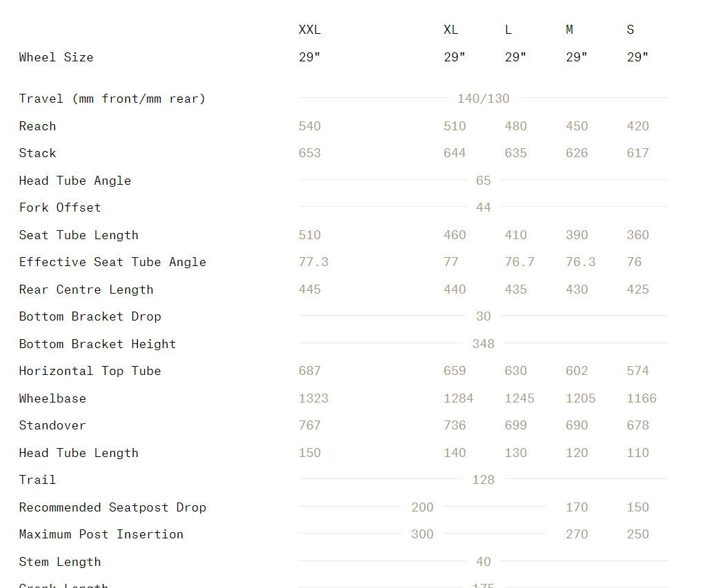
Task: Click the Reach row label
Action: (37, 126)
